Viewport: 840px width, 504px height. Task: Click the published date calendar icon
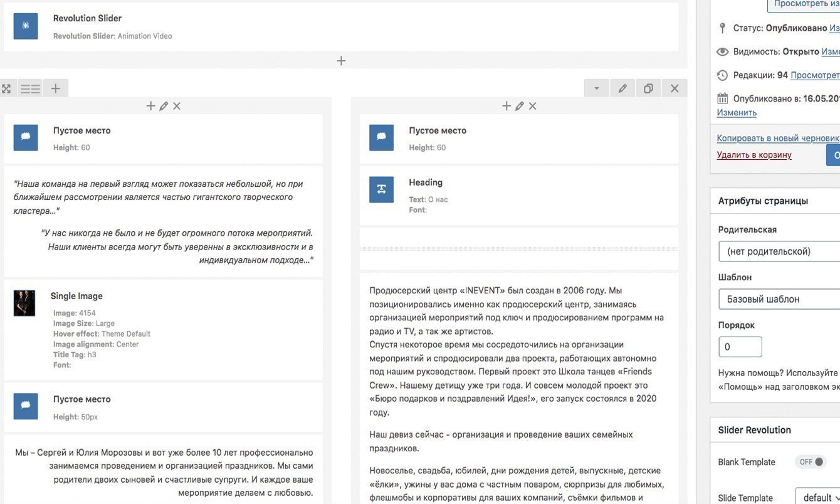[x=723, y=98]
